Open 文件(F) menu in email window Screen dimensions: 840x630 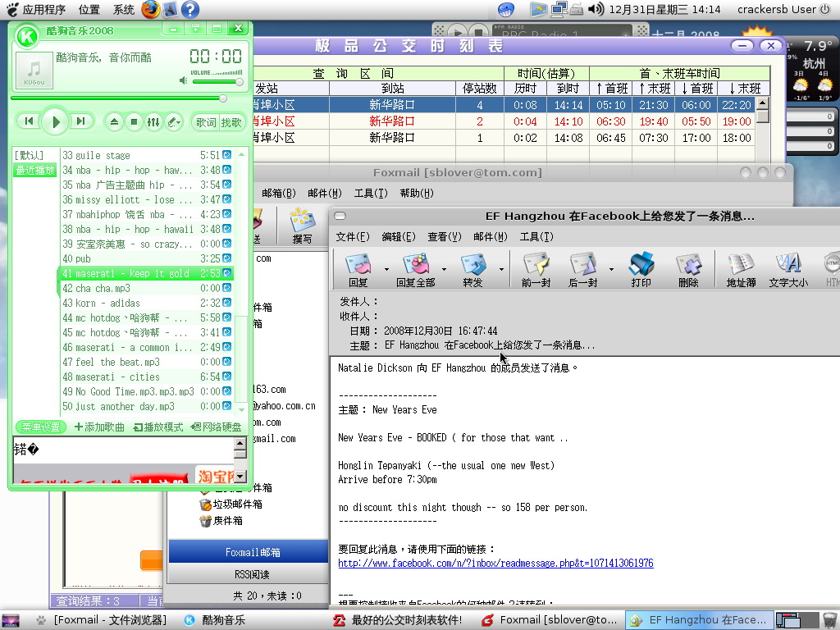pos(353,237)
